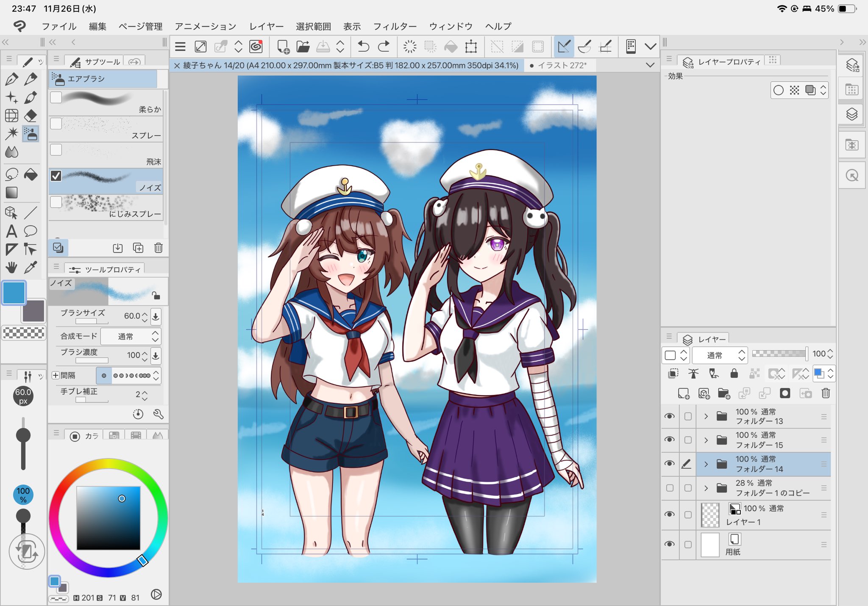Expand Folder 15 in the layer list
Image resolution: width=868 pixels, height=606 pixels.
(706, 440)
